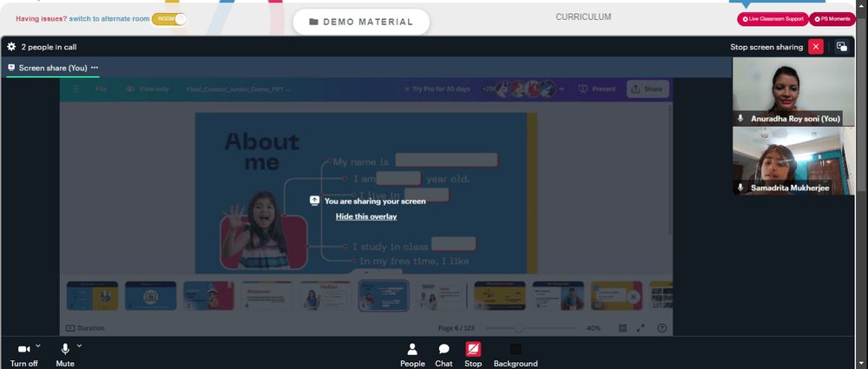Click Hide this overlay link

coord(366,217)
